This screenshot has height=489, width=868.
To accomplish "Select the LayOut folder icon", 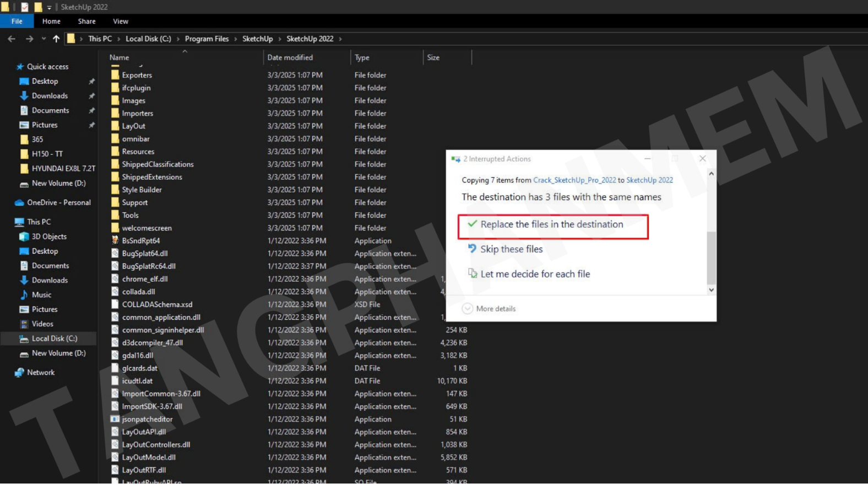I will (115, 126).
